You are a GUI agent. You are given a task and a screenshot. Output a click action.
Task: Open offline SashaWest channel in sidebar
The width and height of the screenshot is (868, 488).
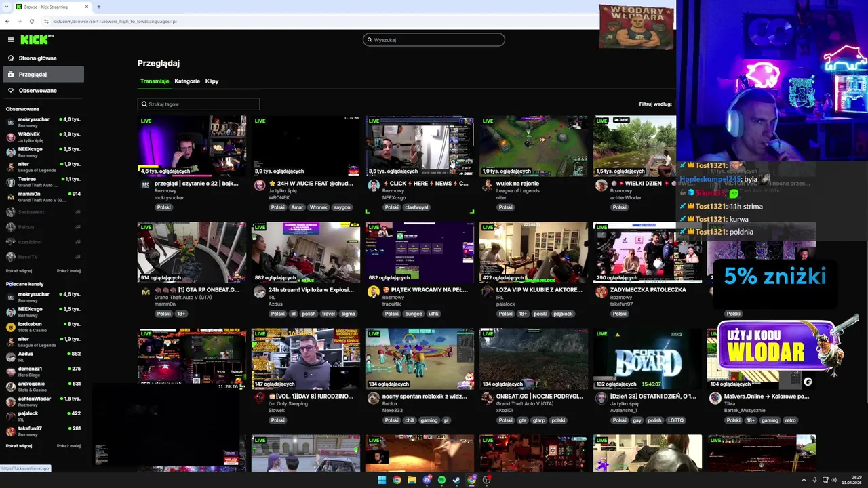coord(43,212)
